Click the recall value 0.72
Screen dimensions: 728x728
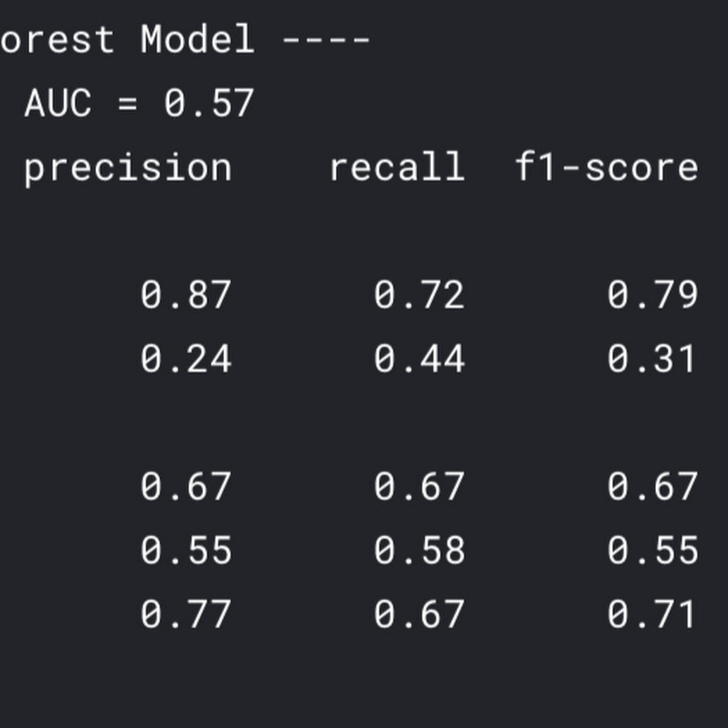coord(419,294)
